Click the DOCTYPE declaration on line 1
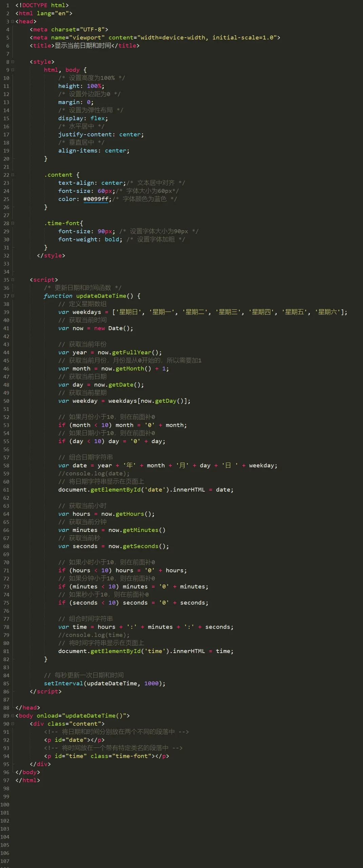 pos(42,5)
